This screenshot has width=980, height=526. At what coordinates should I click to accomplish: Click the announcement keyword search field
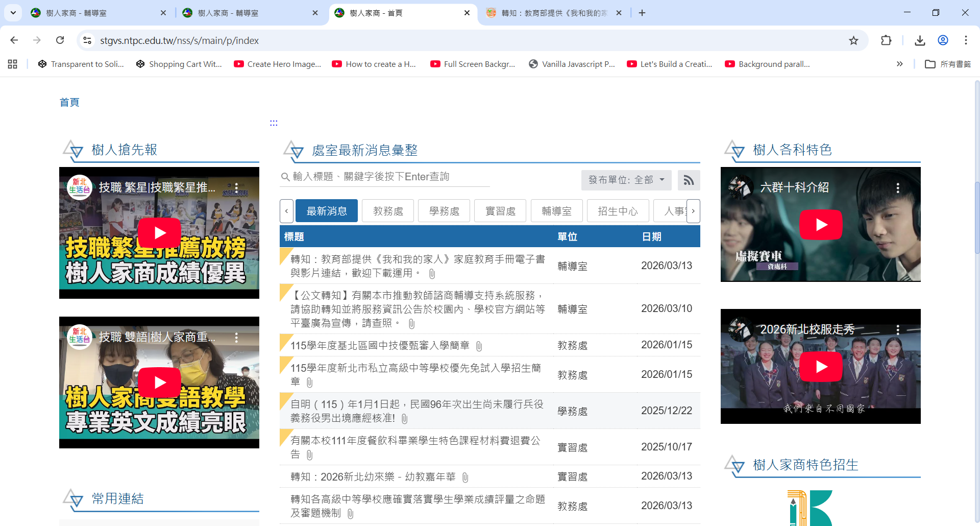[388, 177]
